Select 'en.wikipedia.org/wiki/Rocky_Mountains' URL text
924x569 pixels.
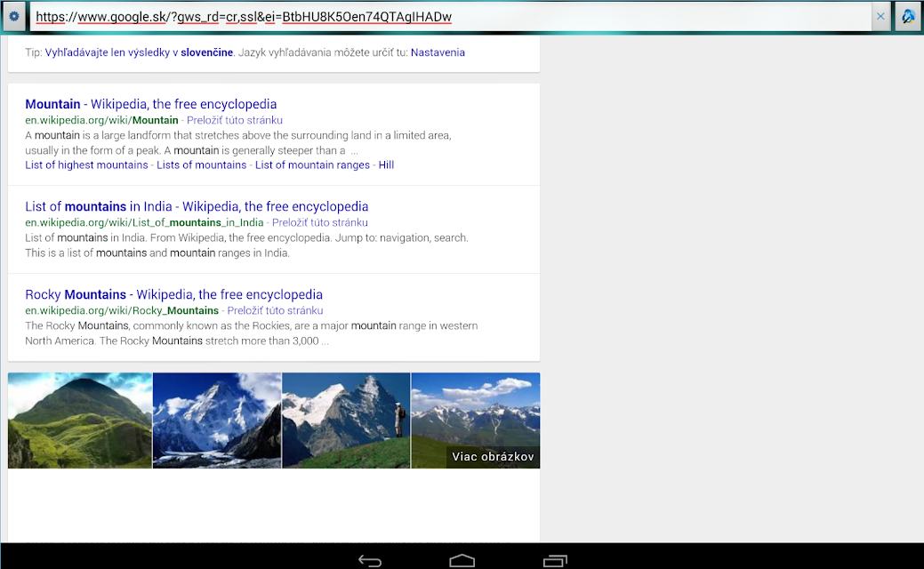[122, 310]
